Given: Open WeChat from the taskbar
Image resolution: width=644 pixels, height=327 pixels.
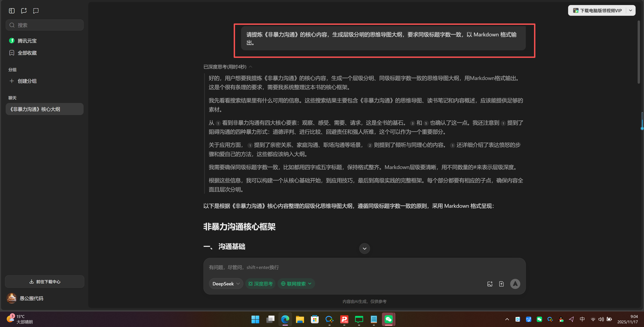Looking at the screenshot, I should click(x=388, y=319).
